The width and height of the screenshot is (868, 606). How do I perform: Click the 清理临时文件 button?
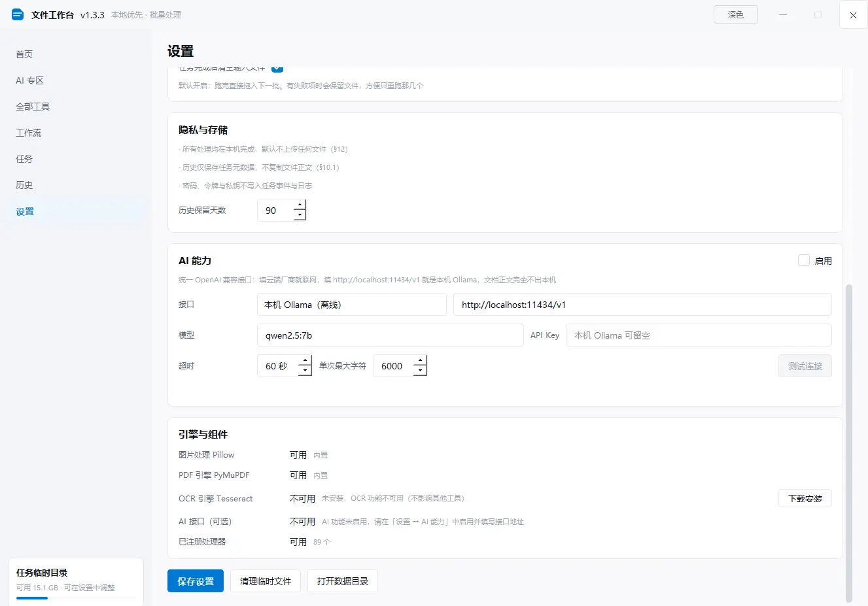pyautogui.click(x=266, y=581)
